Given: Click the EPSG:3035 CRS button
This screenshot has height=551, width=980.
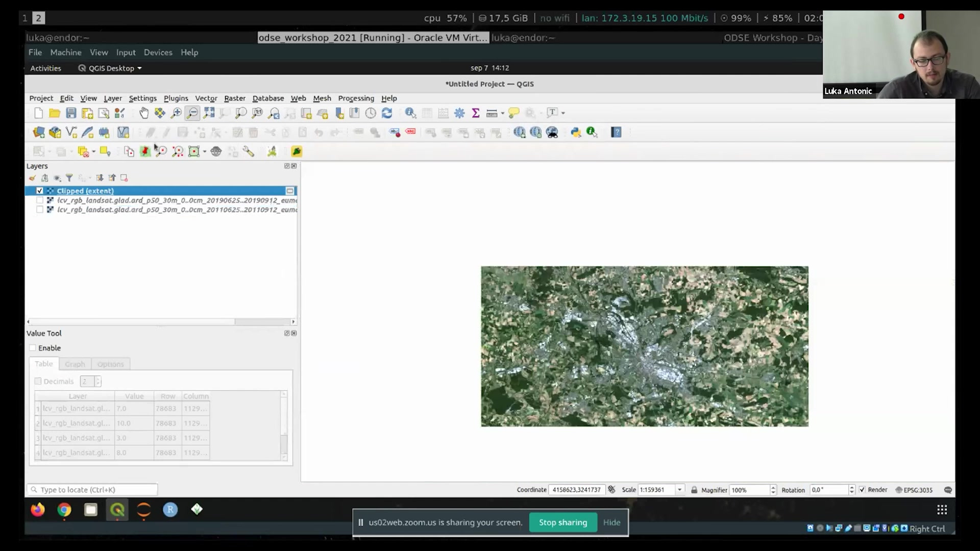Looking at the screenshot, I should click(x=914, y=490).
